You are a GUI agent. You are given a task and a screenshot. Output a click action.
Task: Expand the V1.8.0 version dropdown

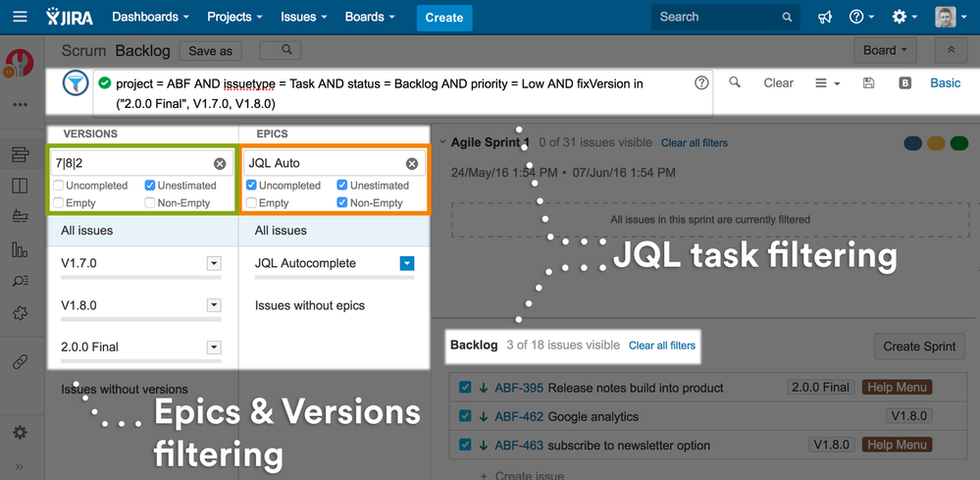(214, 305)
